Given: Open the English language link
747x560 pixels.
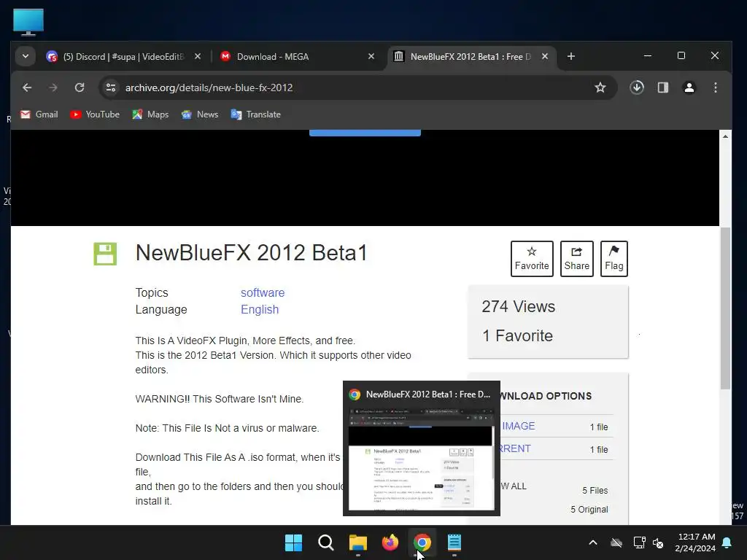Looking at the screenshot, I should (x=260, y=309).
